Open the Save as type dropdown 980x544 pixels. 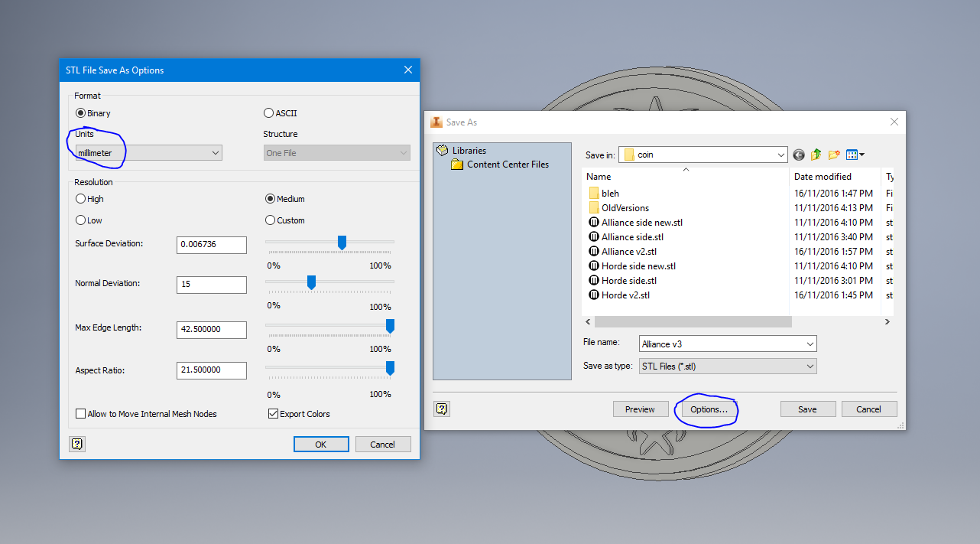[x=809, y=366]
